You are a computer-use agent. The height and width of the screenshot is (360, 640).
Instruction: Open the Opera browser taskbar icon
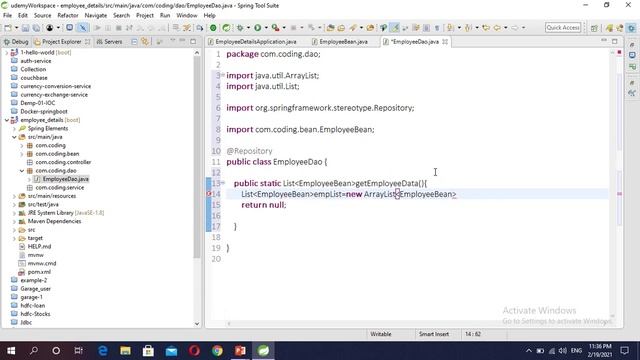[x=194, y=351]
